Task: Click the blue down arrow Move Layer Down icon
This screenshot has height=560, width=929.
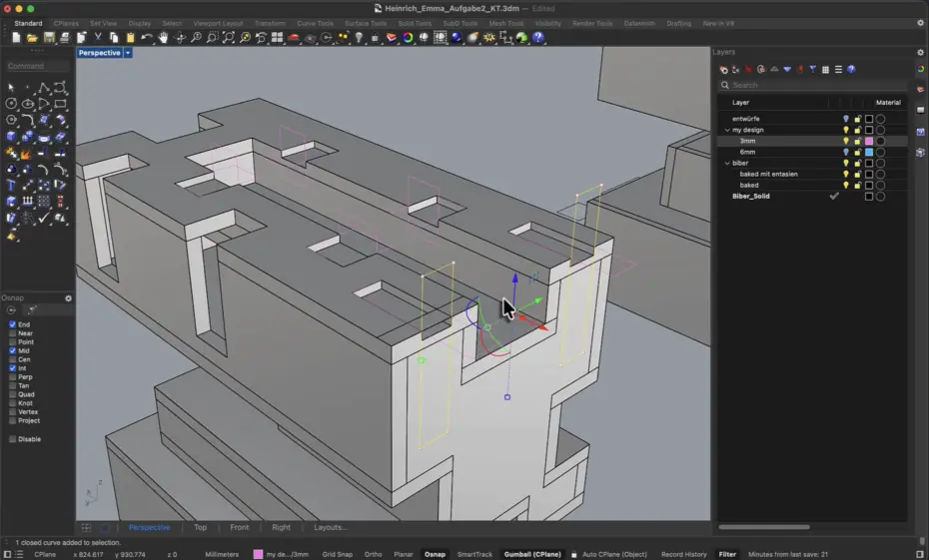Action: point(787,69)
